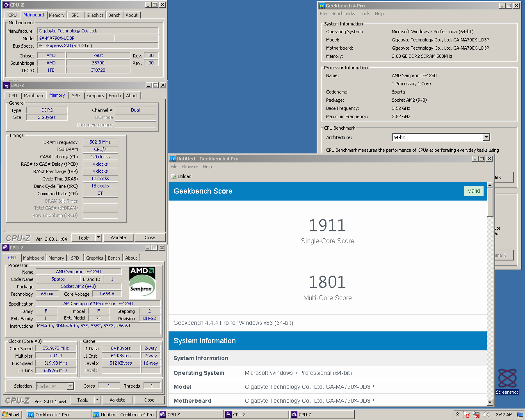Click the Model GA-MA790X-UD3P field in CPU-Z

pyautogui.click(x=76, y=38)
